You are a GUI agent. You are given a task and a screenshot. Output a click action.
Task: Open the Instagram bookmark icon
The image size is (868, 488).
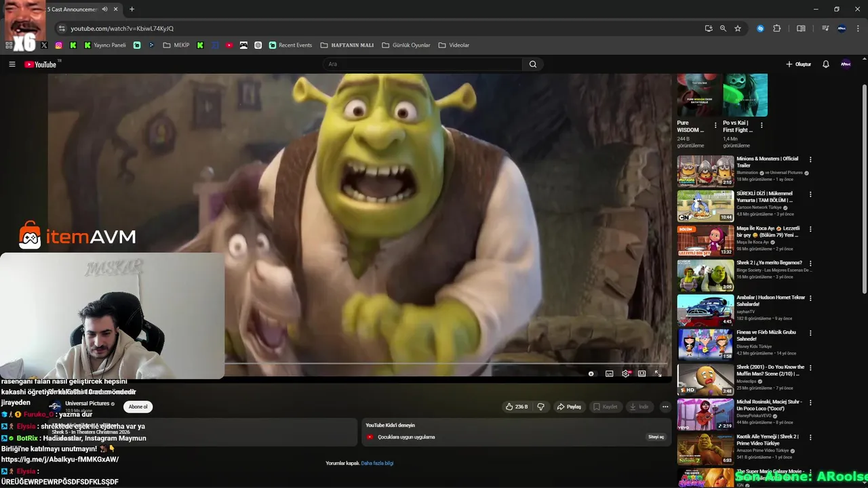59,45
